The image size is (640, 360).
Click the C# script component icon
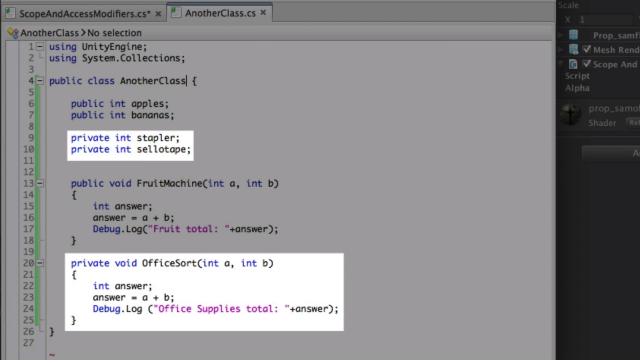click(573, 64)
